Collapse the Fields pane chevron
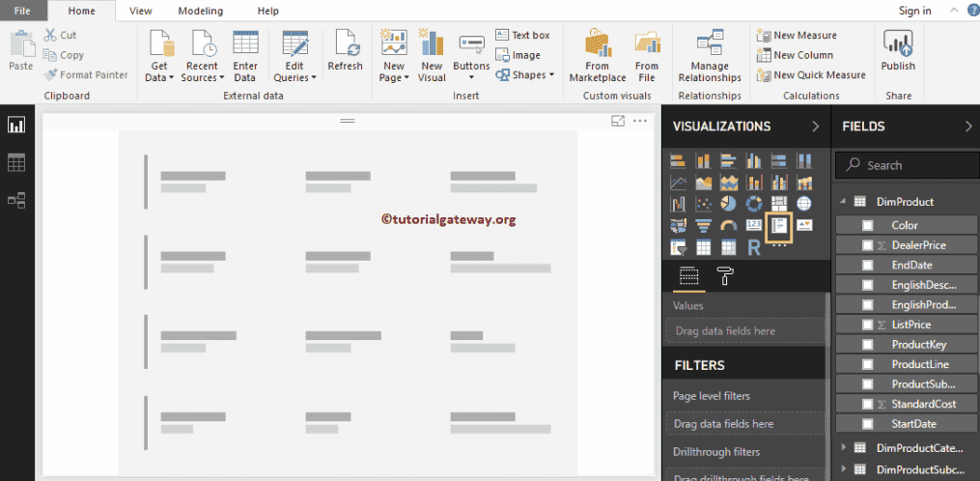The image size is (980, 481). (x=968, y=127)
